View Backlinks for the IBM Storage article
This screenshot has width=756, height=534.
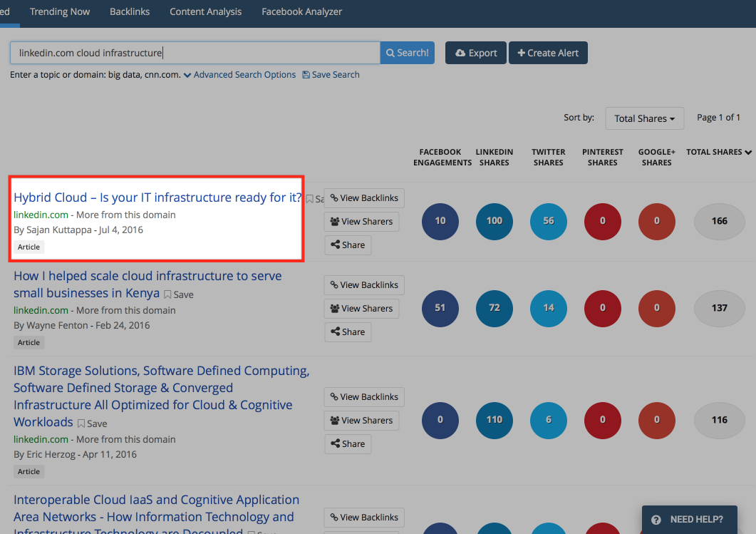coord(364,397)
